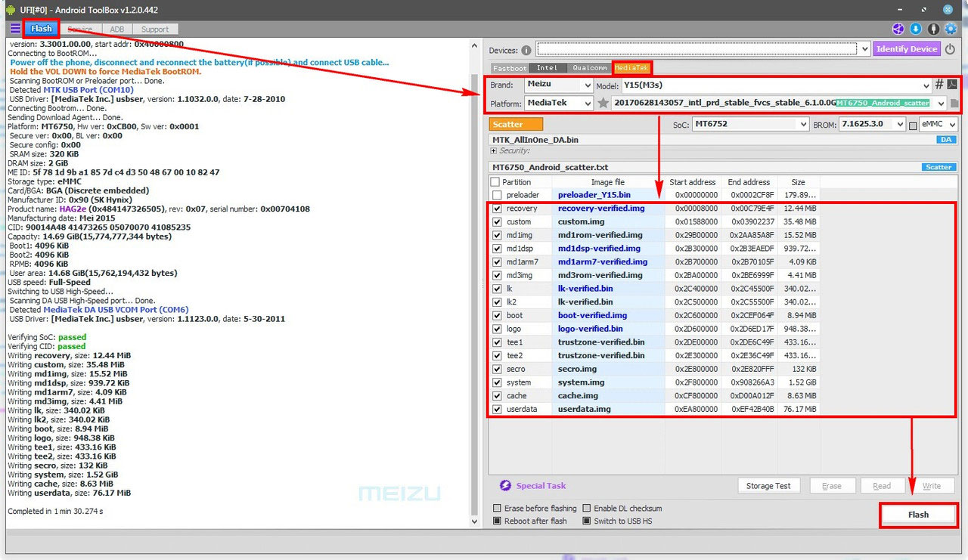Click the purple globe icon
The image size is (968, 560).
click(898, 29)
